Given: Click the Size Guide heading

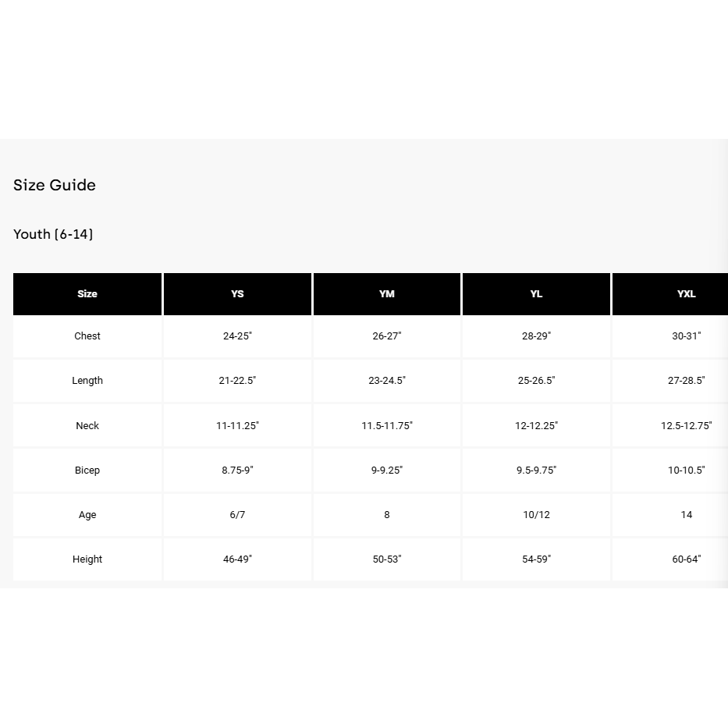Looking at the screenshot, I should 55,185.
